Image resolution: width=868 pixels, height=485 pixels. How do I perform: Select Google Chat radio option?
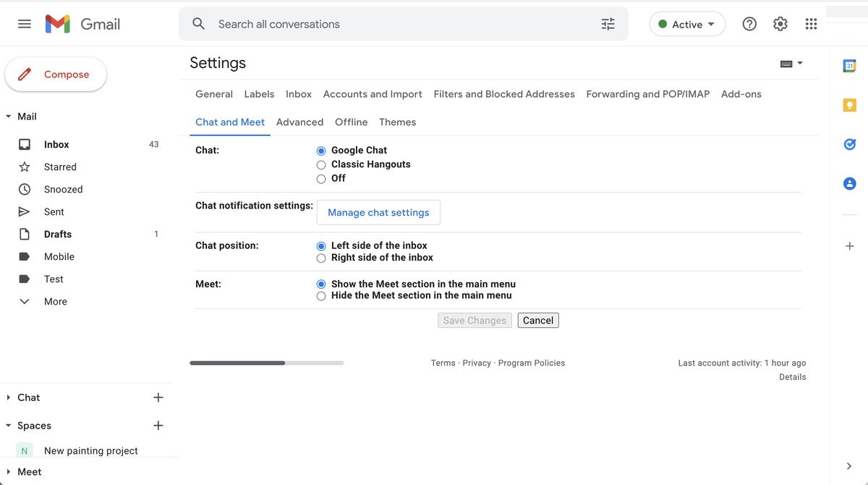pos(321,151)
